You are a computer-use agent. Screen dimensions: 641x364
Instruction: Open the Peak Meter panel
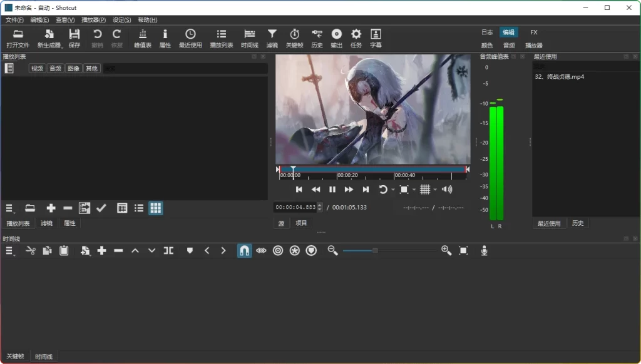coord(143,38)
